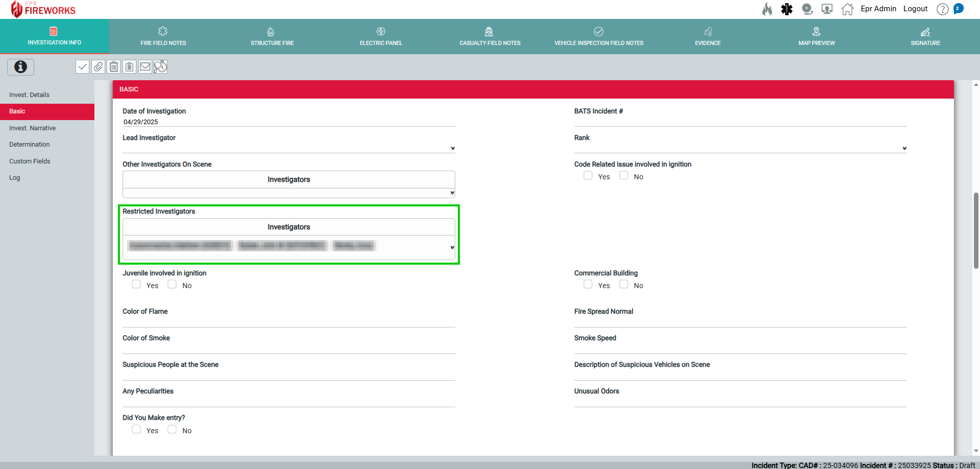Switch to the Evidence tab
Screen dimensions: 980x469
tap(707, 37)
